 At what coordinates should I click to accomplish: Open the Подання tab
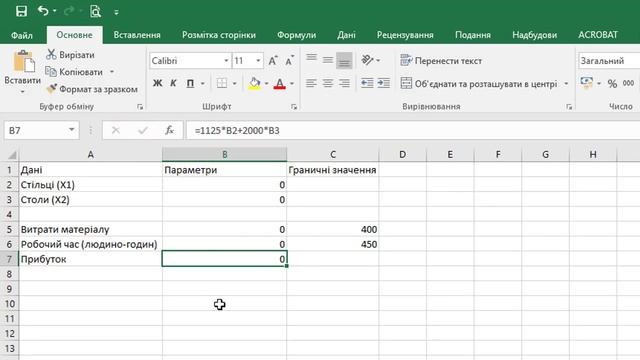(x=473, y=35)
